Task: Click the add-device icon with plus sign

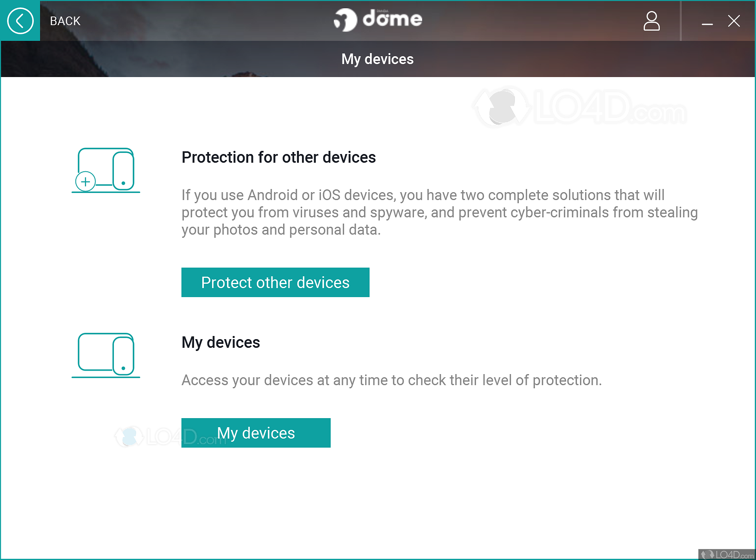Action: (106, 170)
